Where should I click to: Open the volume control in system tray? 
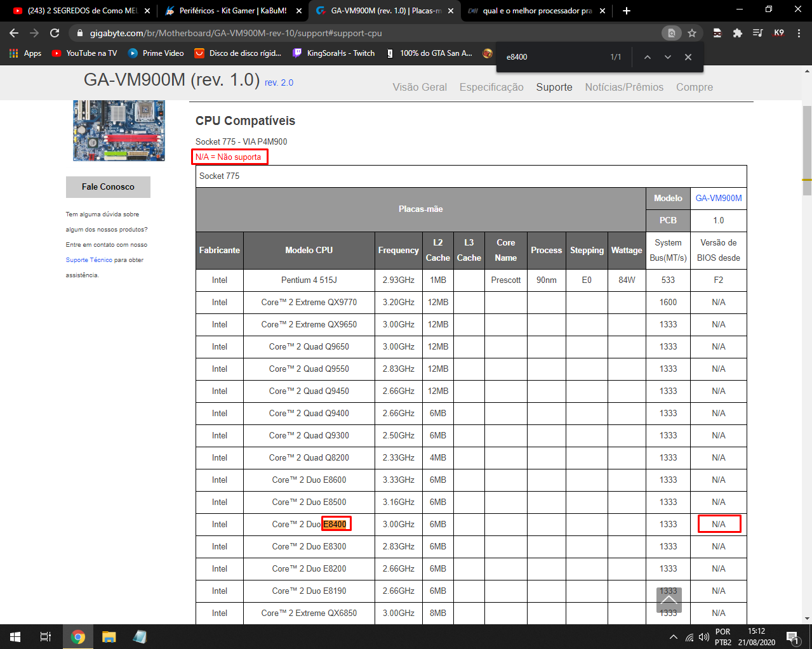coord(704,637)
